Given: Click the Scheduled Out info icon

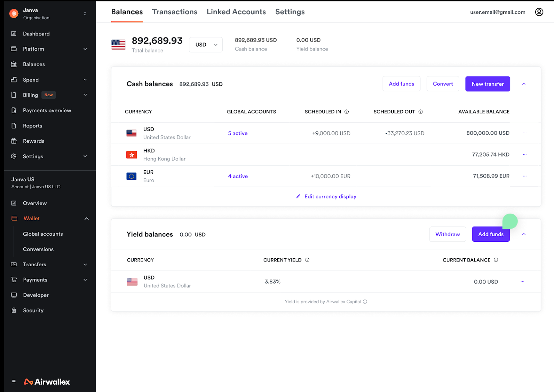Looking at the screenshot, I should coord(420,112).
